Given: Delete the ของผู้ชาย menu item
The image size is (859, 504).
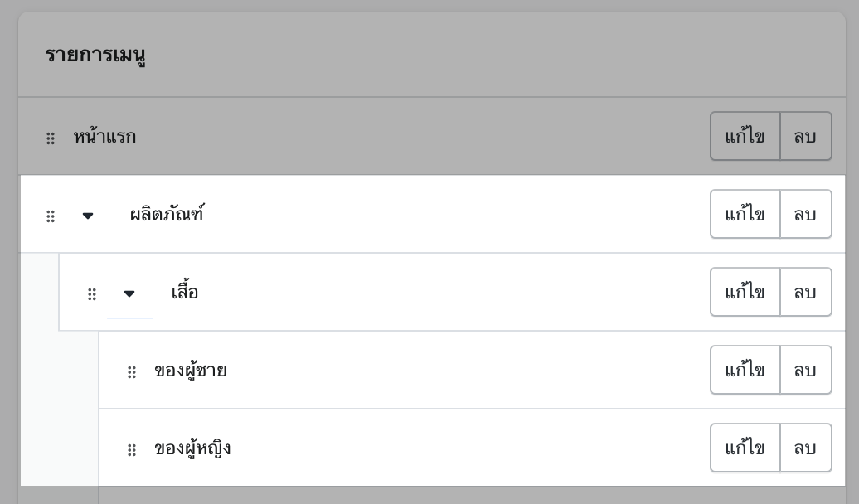Looking at the screenshot, I should tap(805, 370).
